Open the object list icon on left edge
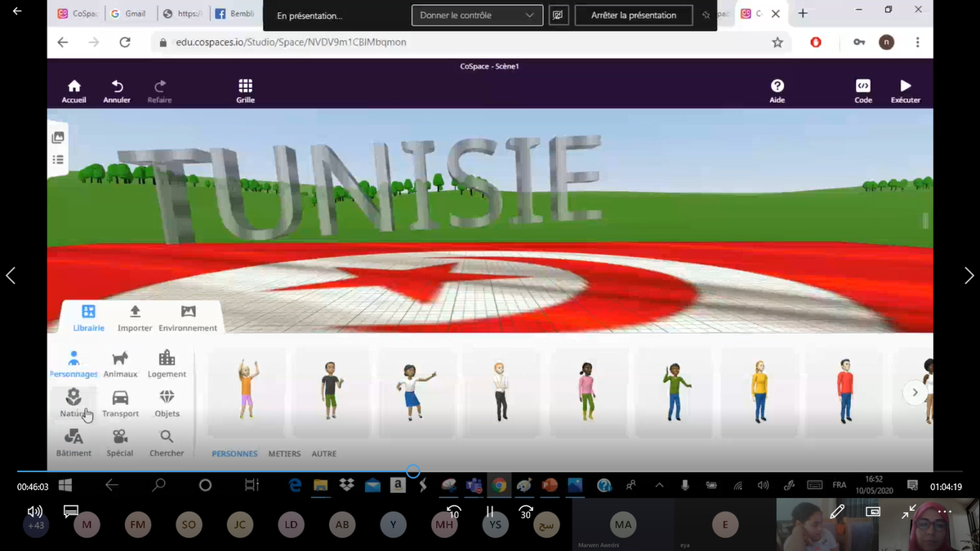The image size is (980, 551). pos(58,160)
